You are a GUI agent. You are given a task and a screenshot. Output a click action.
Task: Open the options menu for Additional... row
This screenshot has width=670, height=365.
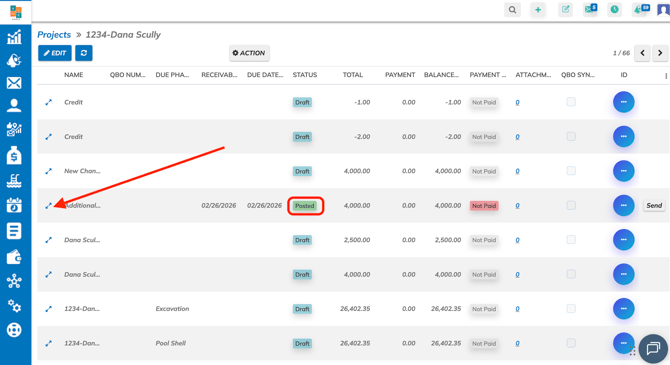pos(623,206)
